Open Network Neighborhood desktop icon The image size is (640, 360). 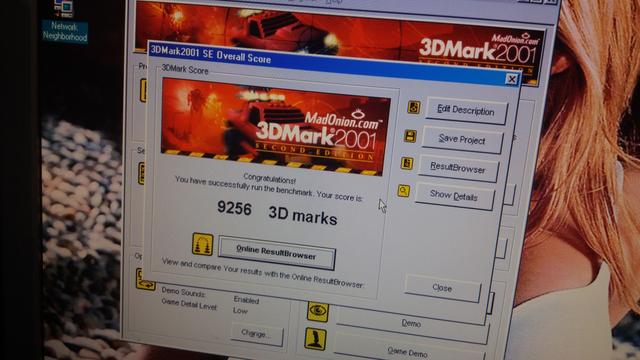[x=64, y=20]
